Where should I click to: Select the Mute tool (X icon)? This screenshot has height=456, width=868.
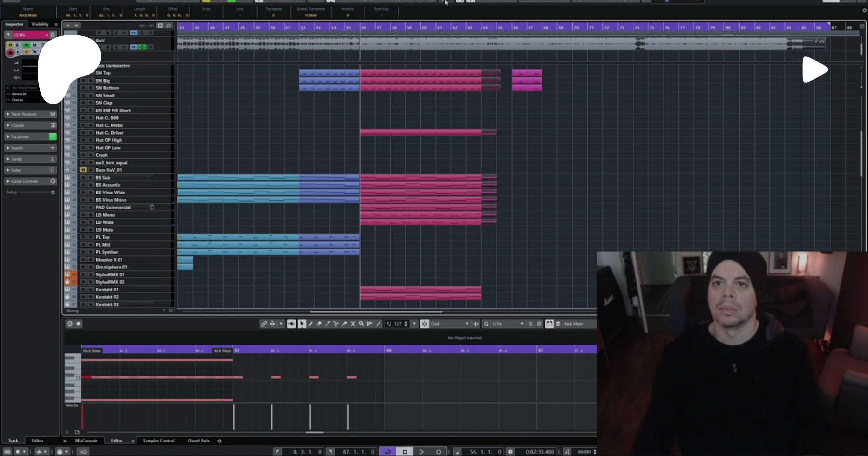pyautogui.click(x=353, y=324)
